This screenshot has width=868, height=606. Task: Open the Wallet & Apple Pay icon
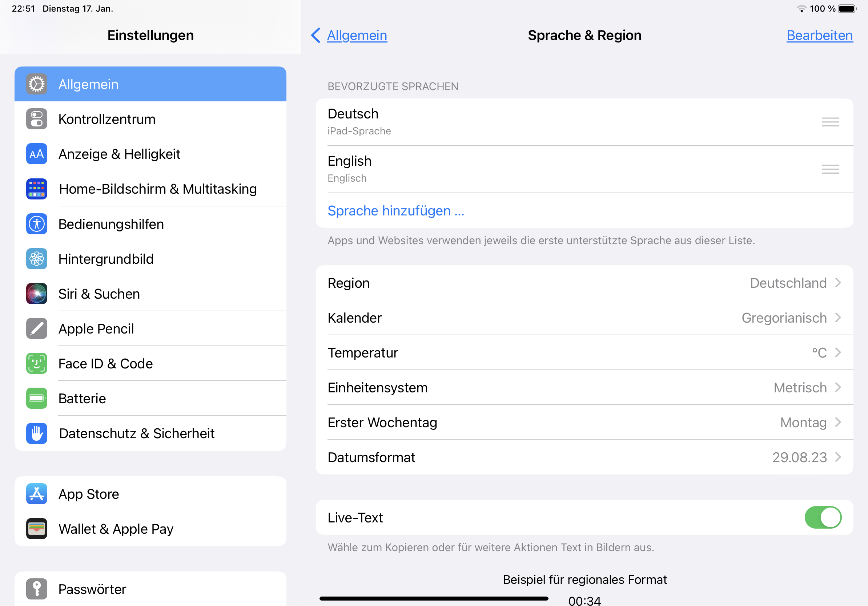(37, 529)
